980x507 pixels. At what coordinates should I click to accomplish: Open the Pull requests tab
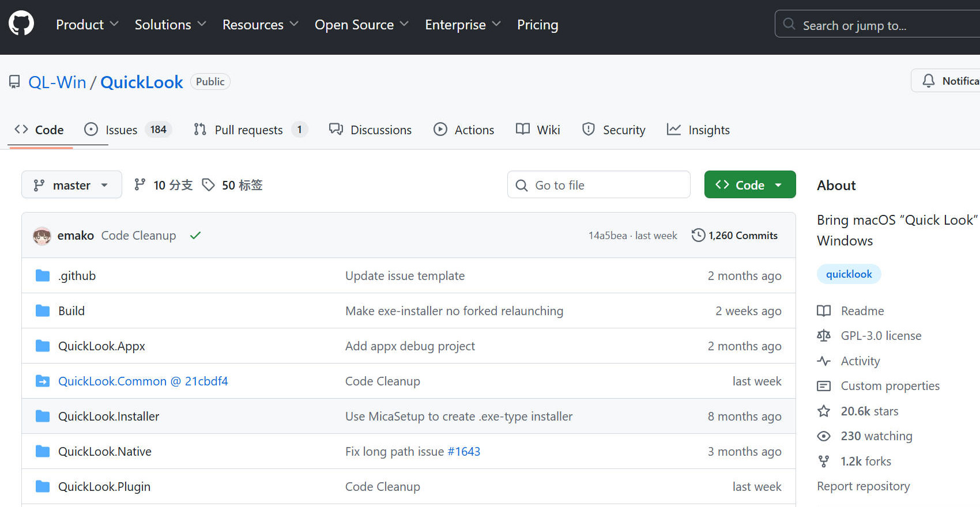[251, 130]
